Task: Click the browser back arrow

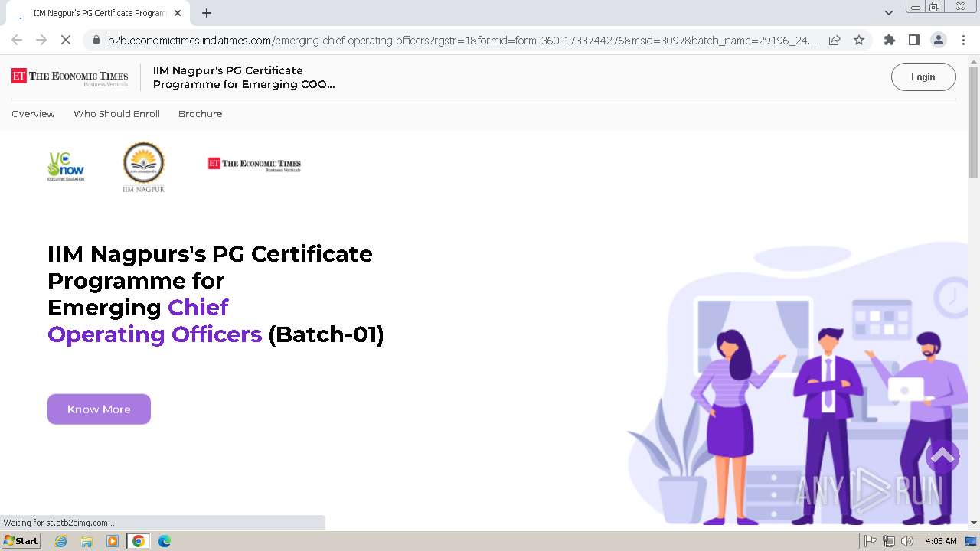Action: coord(17,40)
